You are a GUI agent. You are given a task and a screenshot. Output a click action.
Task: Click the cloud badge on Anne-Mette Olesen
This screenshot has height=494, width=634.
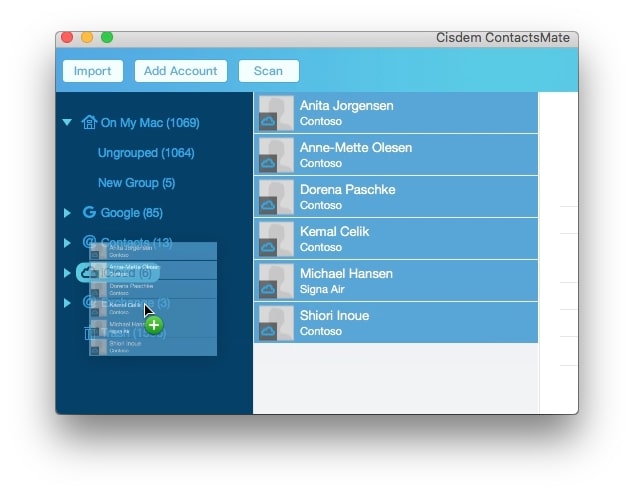click(x=268, y=164)
